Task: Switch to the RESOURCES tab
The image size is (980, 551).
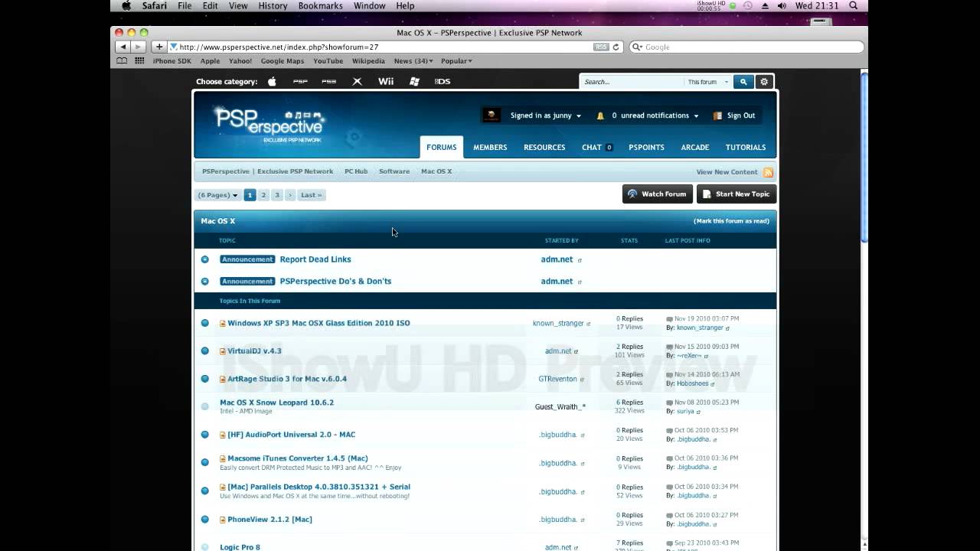Action: (x=544, y=148)
